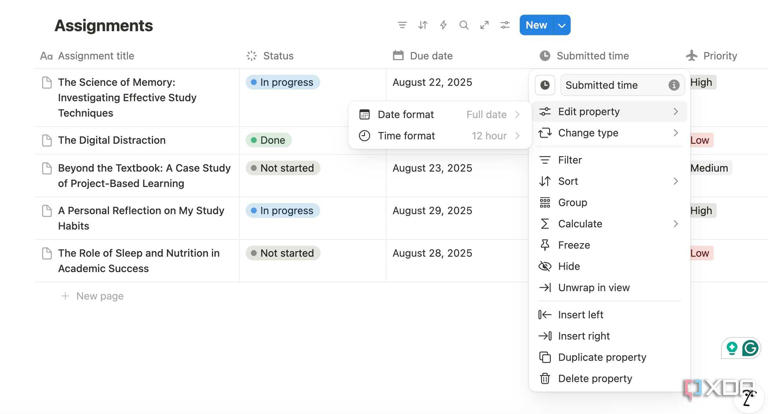The width and height of the screenshot is (768, 414).
Task: Click Low priority tag for The Digital Distraction
Action: [700, 140]
